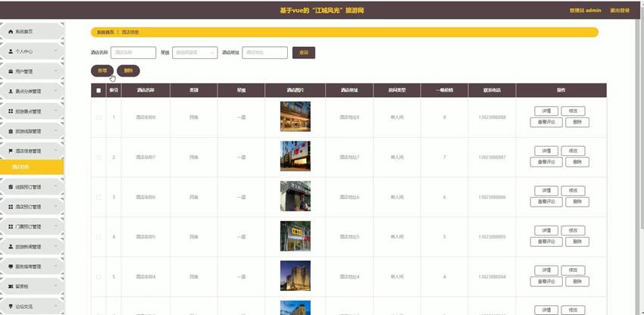This screenshot has width=644, height=315.
Task: Click the 酒店地址 search input field
Action: [265, 52]
